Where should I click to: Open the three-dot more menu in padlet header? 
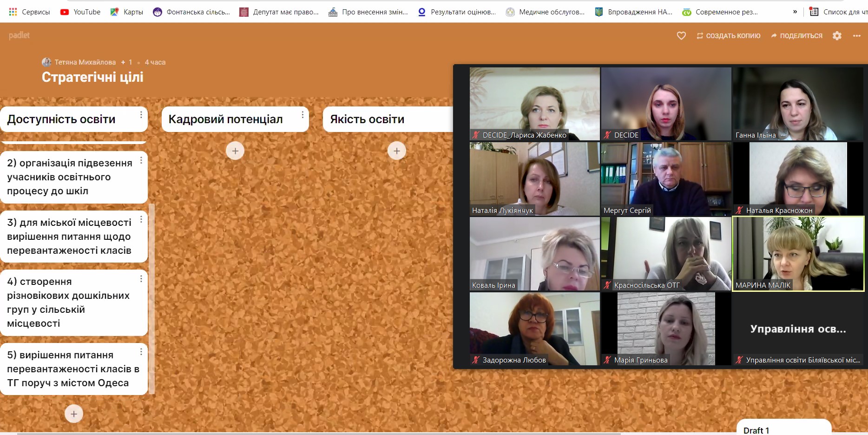coord(857,36)
